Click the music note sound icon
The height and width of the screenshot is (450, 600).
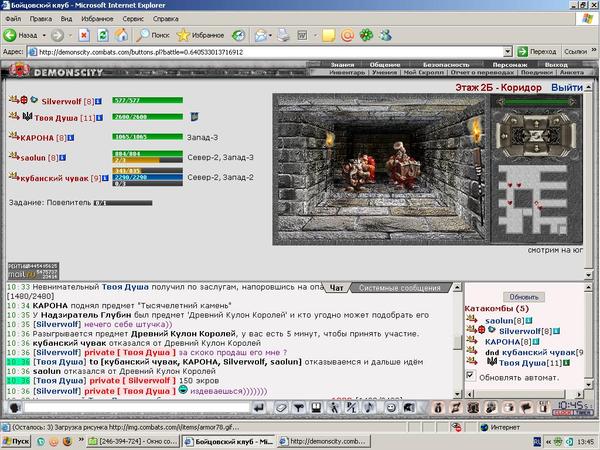tap(370, 408)
